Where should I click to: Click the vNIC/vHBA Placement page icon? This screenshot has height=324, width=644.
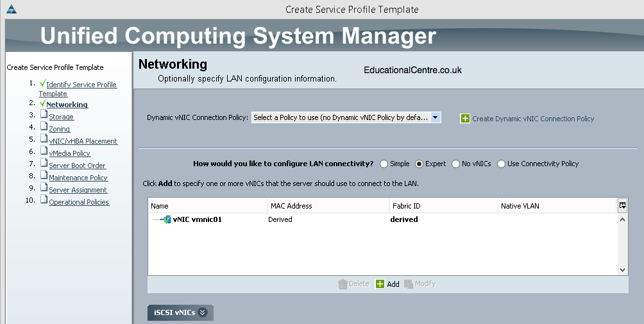44,139
